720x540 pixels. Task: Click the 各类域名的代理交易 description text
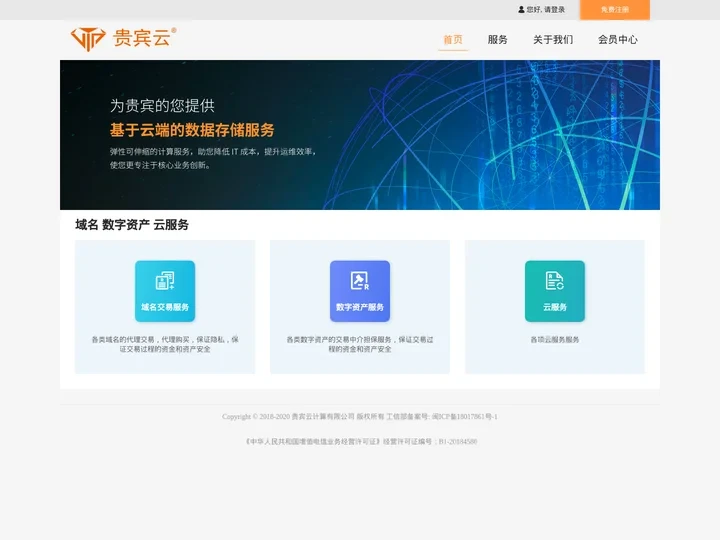(165, 344)
